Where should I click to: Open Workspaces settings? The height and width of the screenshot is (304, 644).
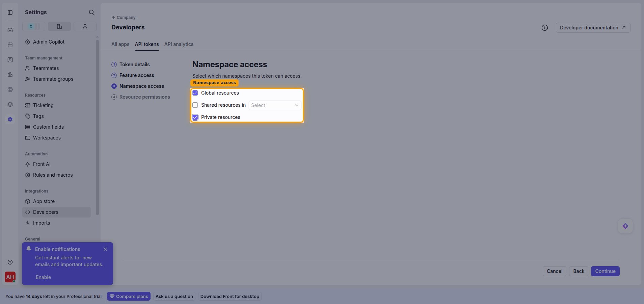pyautogui.click(x=56, y=138)
